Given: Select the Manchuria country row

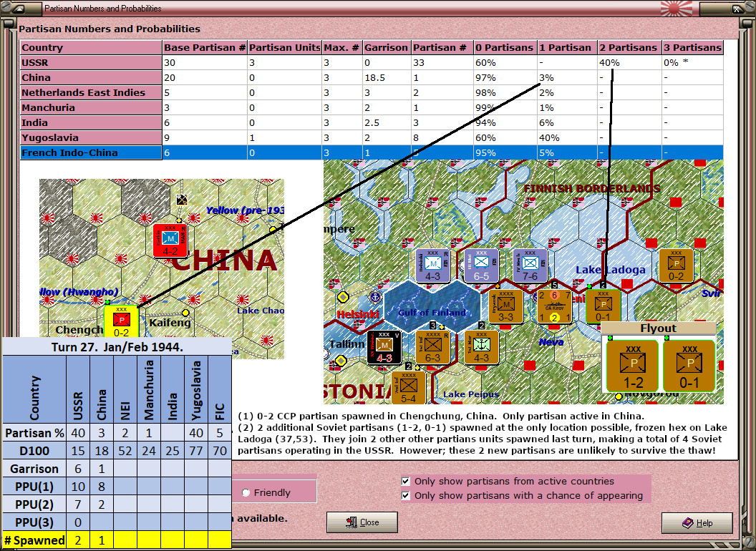Looking at the screenshot, I should point(372,107).
